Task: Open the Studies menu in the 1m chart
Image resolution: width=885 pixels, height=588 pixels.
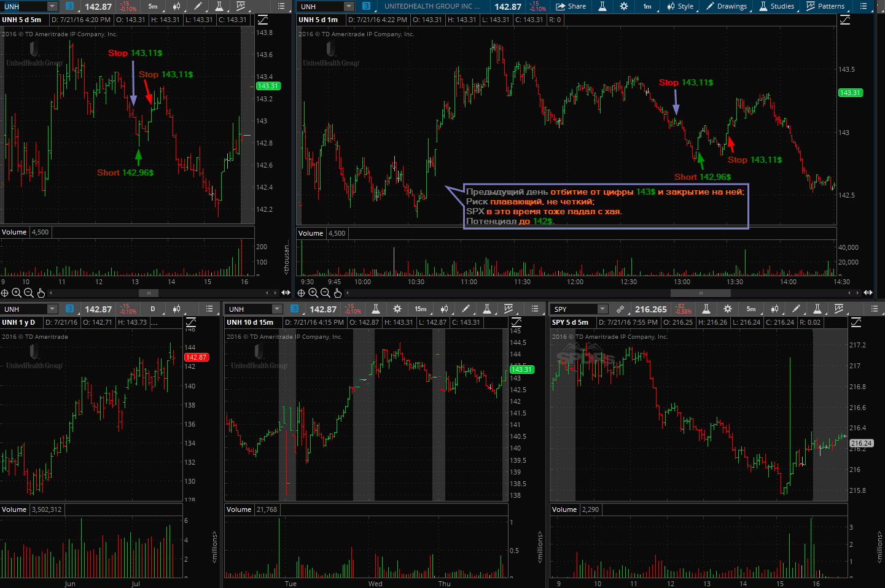Action: (x=776, y=6)
